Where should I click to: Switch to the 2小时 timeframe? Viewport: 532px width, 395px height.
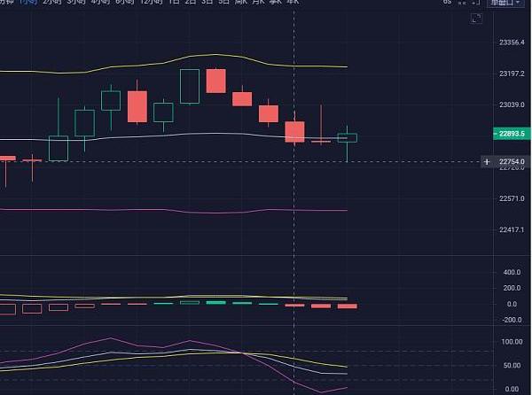(55, 2)
